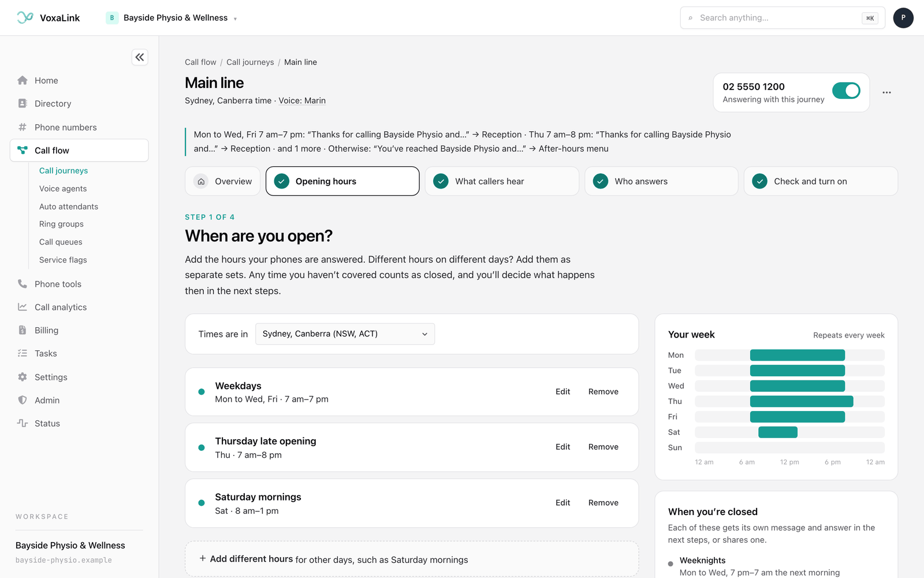Click the Thursday bar in Your week

point(802,401)
